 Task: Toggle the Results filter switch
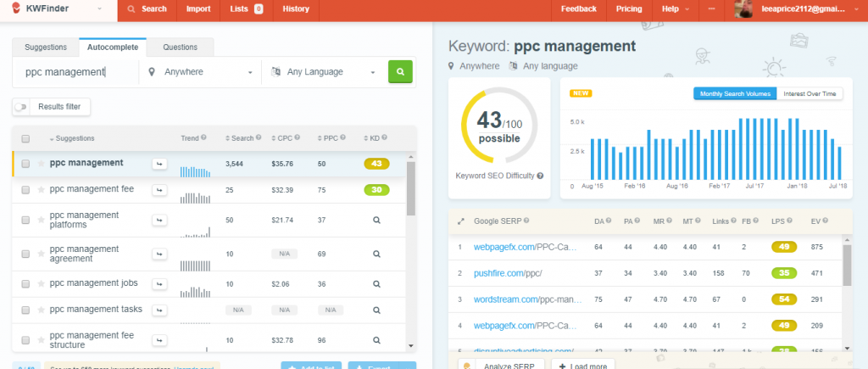point(20,107)
